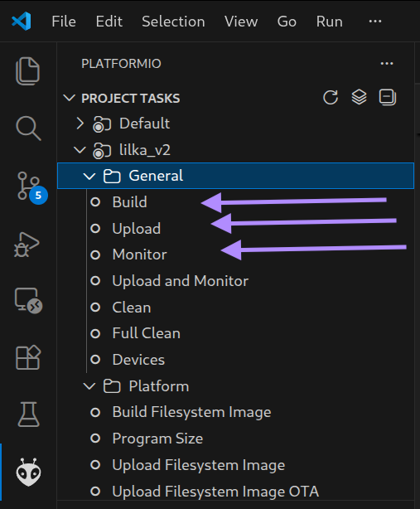Open Remote Explorer view
The height and width of the screenshot is (509, 420).
pos(28,300)
